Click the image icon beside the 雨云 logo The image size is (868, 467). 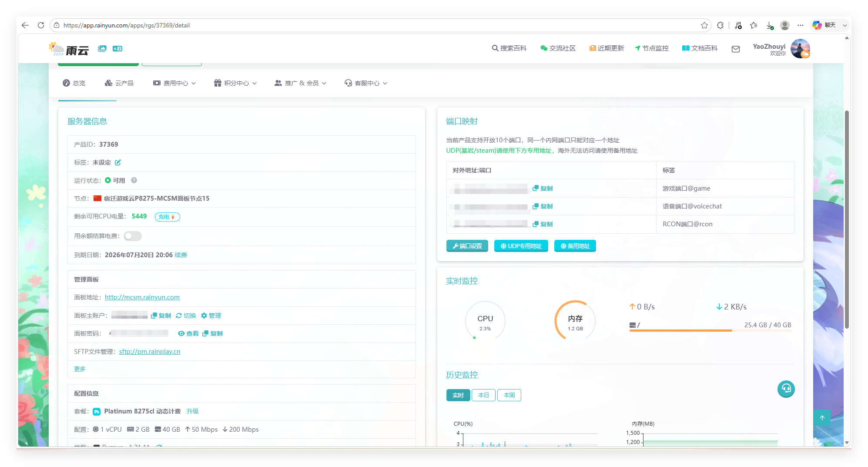(x=102, y=48)
